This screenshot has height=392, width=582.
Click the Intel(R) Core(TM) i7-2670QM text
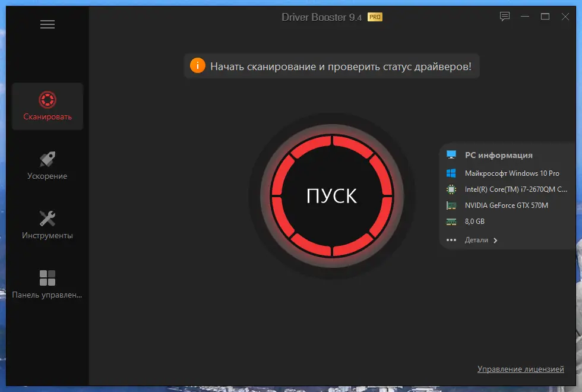[516, 189]
